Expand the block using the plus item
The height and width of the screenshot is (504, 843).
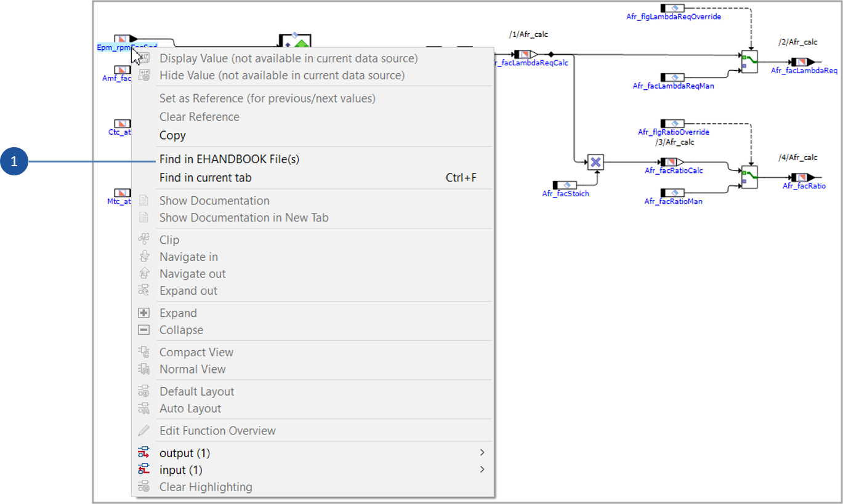178,313
